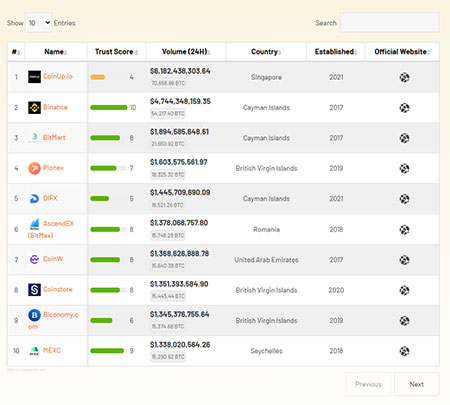Open the BitMart exchange link
The width and height of the screenshot is (450, 405).
click(54, 137)
